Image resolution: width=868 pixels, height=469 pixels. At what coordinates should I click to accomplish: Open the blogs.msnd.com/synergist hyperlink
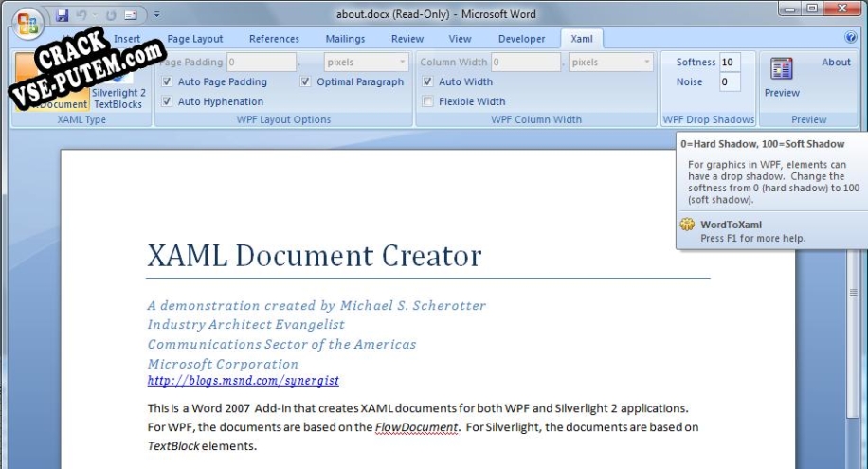pos(243,380)
